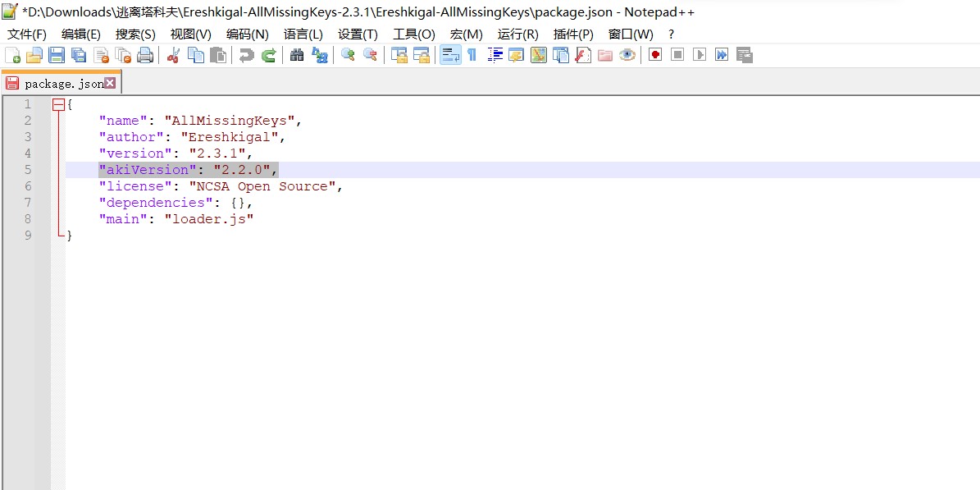Open Find with the binoculars icon
This screenshot has width=980, height=490.
pyautogui.click(x=297, y=55)
